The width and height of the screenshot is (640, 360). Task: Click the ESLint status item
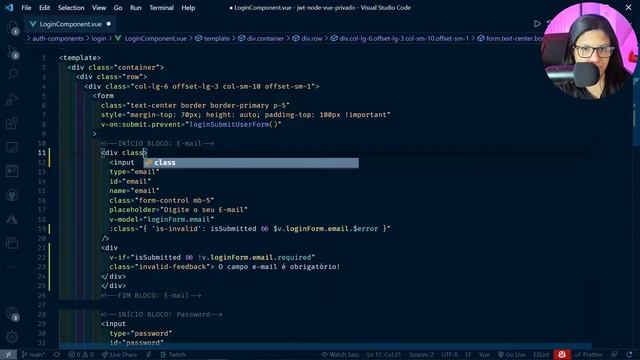[x=541, y=355]
